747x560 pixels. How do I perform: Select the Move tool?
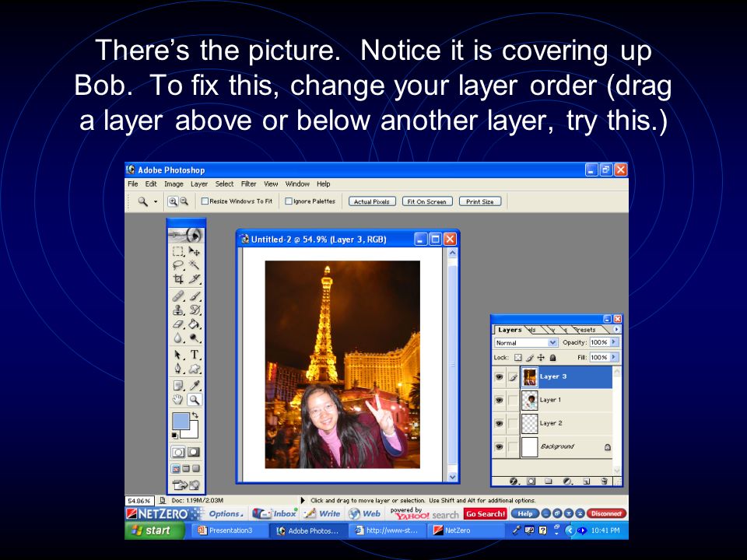[194, 251]
